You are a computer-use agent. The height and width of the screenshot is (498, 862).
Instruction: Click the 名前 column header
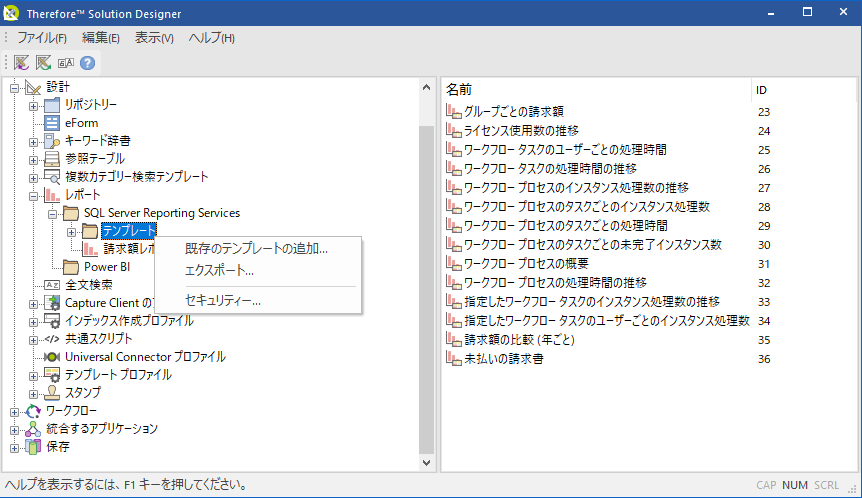click(x=460, y=89)
